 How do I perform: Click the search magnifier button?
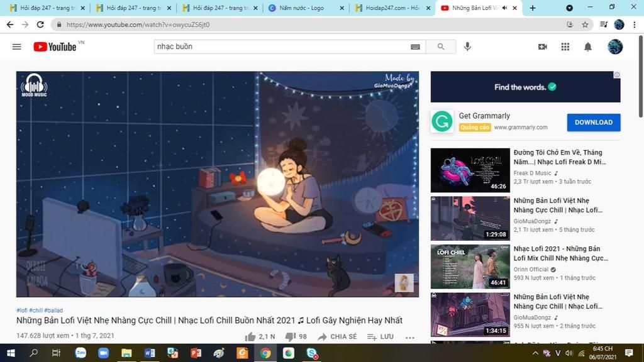pyautogui.click(x=441, y=47)
